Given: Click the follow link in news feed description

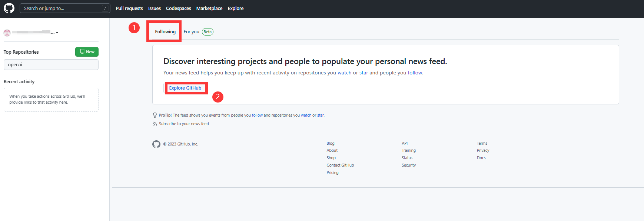Looking at the screenshot, I should pos(415,73).
